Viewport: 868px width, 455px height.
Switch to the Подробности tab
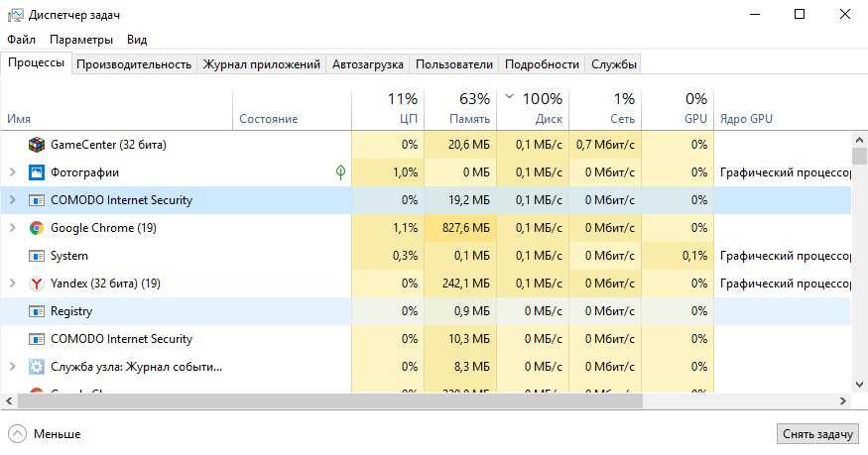pos(542,64)
